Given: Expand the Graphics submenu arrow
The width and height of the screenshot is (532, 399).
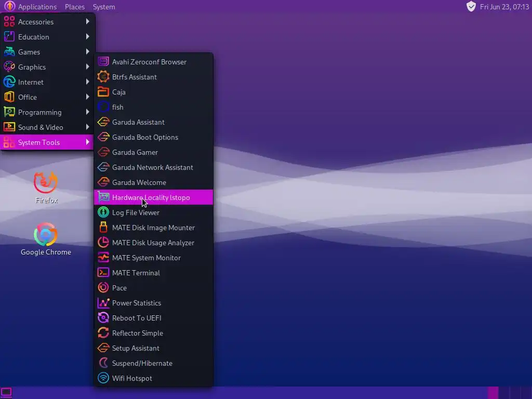Looking at the screenshot, I should point(87,67).
